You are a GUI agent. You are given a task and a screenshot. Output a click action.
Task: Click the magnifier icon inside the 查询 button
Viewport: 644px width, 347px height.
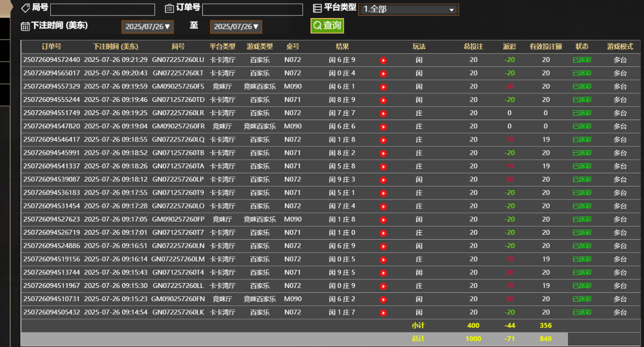click(317, 25)
